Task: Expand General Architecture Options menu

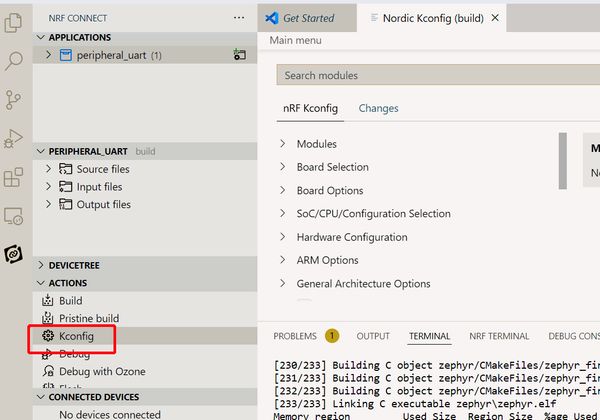Action: [282, 283]
